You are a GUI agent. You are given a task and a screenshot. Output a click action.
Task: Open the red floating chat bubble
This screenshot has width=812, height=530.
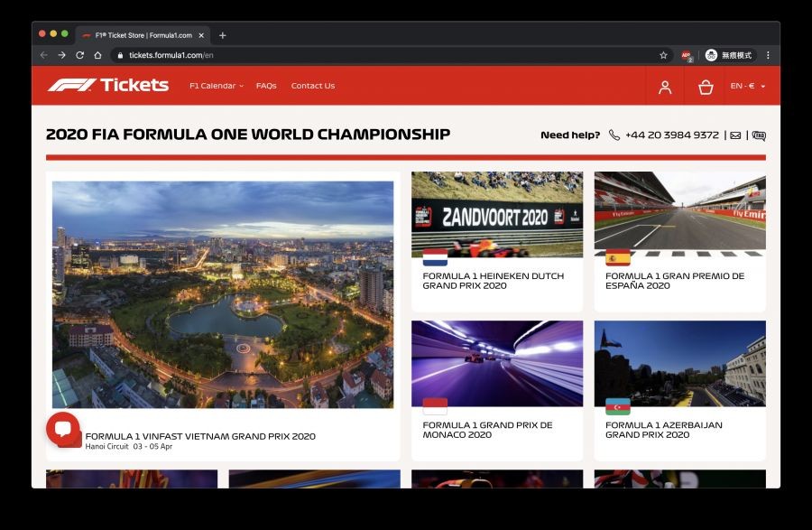[63, 429]
